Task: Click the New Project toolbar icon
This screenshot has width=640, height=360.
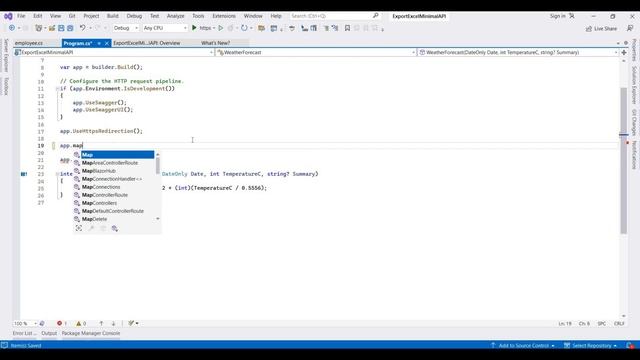Action: (39, 28)
